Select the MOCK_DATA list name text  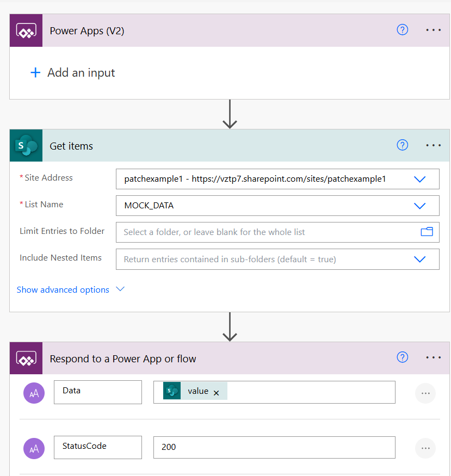click(x=149, y=206)
